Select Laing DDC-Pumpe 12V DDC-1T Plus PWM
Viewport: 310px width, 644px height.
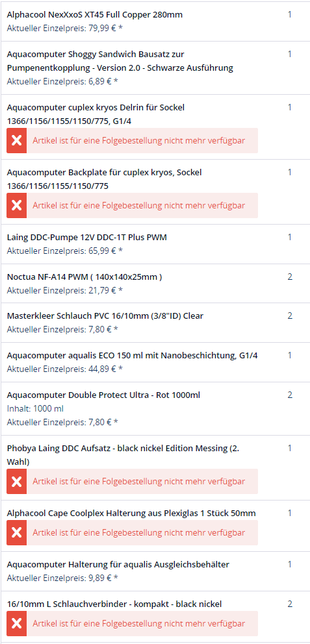[x=87, y=238]
